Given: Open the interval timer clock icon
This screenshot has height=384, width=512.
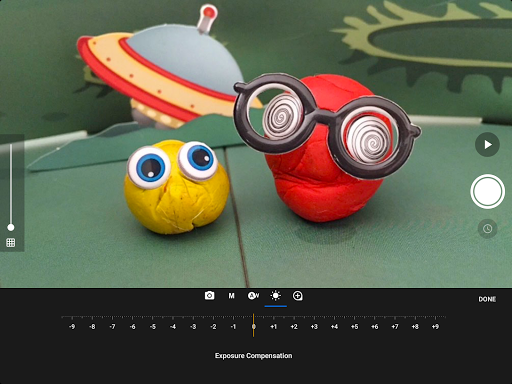Looking at the screenshot, I should (487, 229).
